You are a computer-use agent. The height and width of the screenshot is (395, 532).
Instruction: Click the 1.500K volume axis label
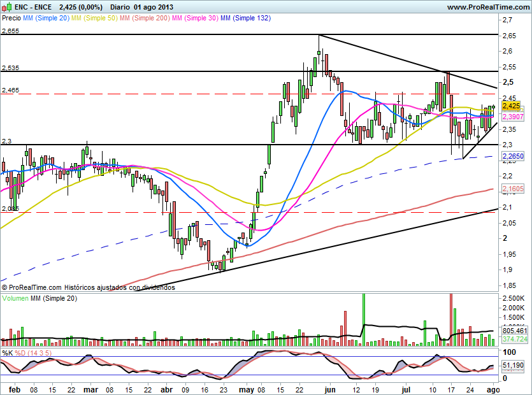point(514,317)
